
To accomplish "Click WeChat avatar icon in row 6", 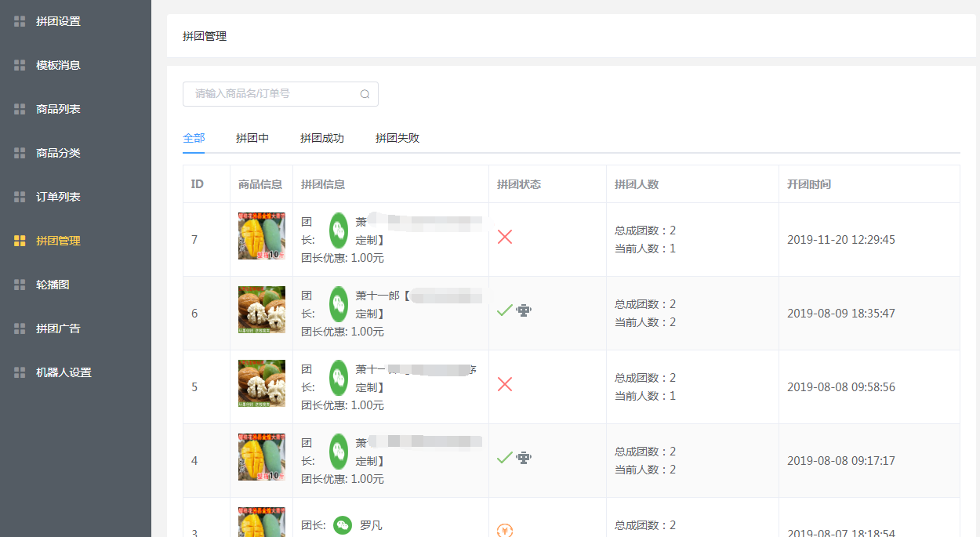I will pos(339,304).
